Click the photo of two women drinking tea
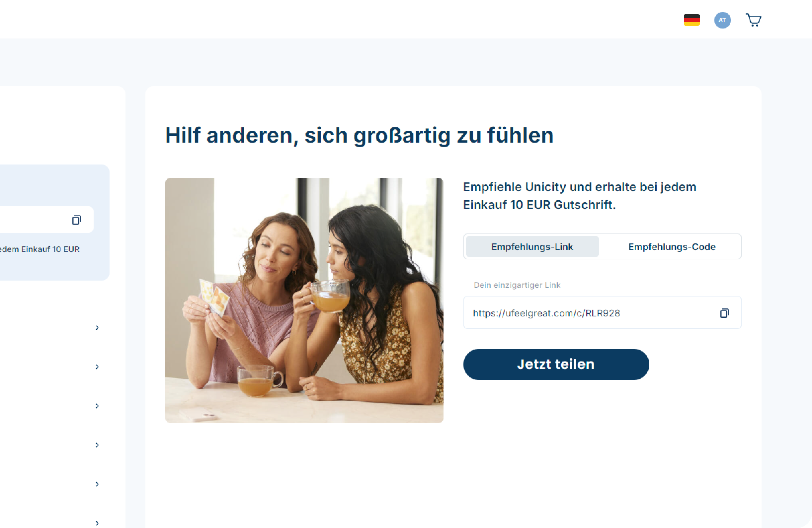This screenshot has width=812, height=528. [304, 300]
